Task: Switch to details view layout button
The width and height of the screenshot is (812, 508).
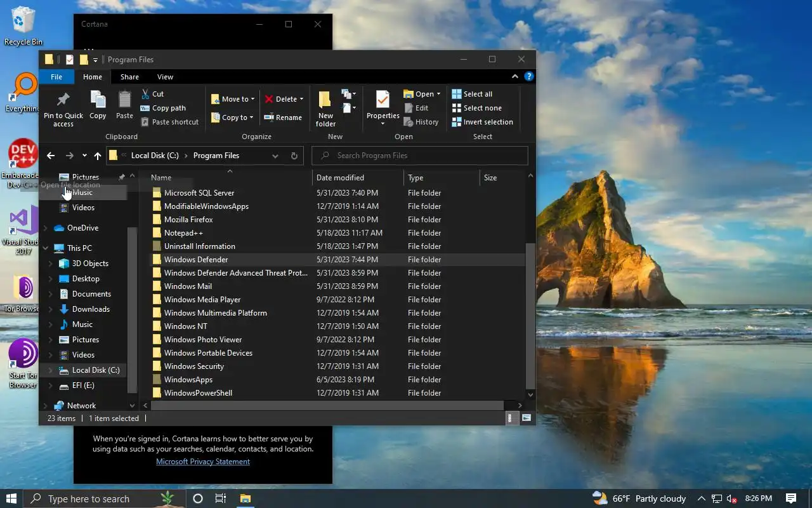Action: pyautogui.click(x=511, y=418)
